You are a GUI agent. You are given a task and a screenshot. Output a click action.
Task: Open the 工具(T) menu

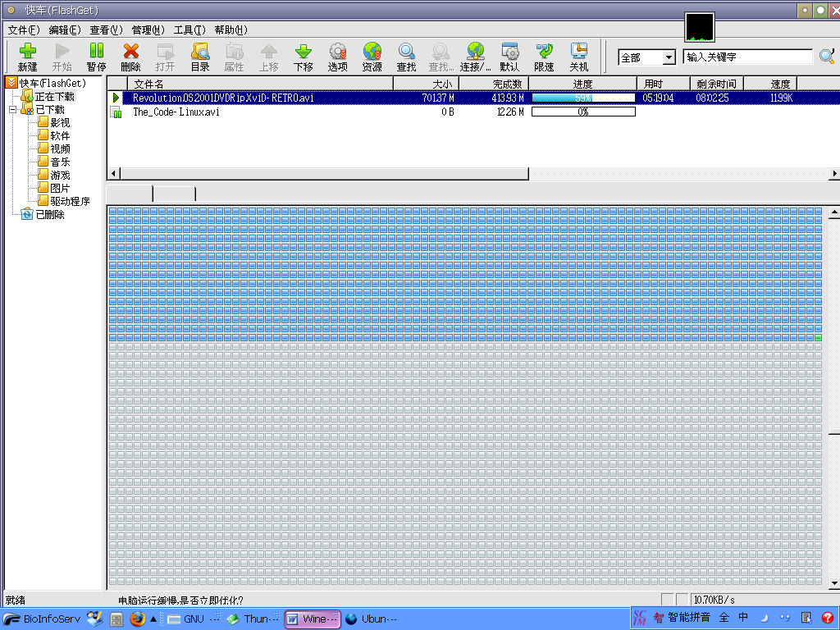pos(189,30)
